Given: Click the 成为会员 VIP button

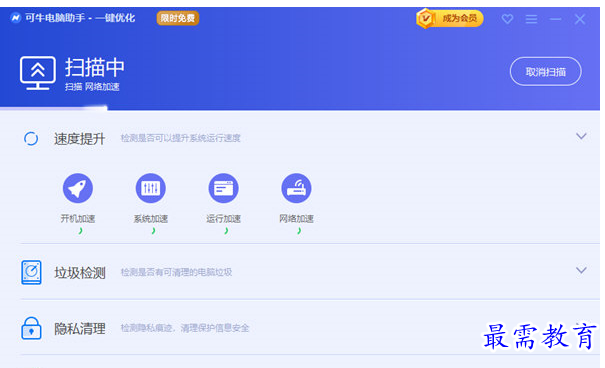Looking at the screenshot, I should click(450, 19).
